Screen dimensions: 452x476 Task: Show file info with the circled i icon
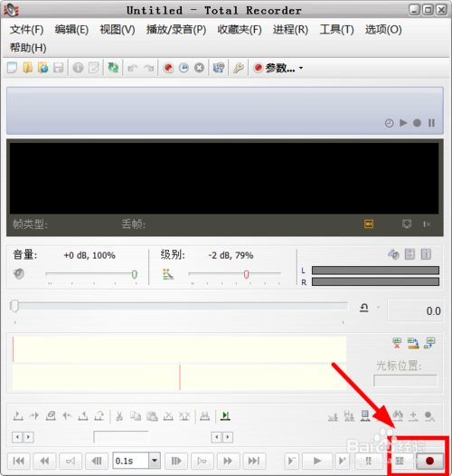point(78,67)
